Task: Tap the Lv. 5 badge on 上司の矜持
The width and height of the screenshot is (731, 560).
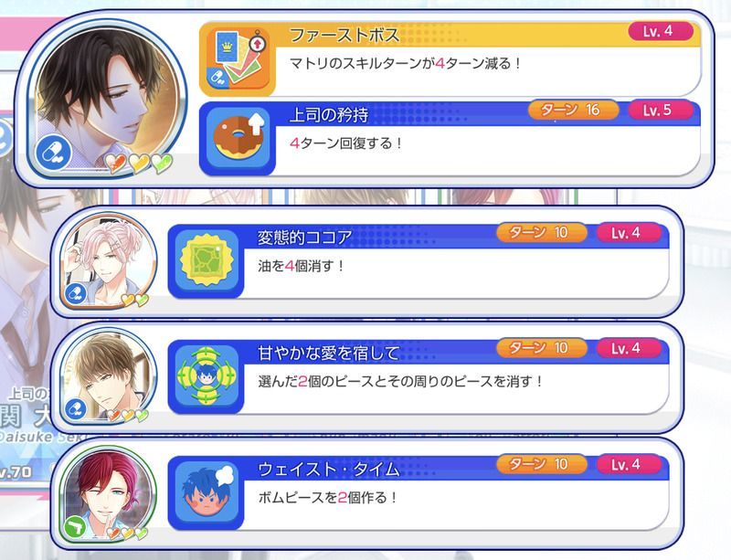Action: [x=660, y=110]
